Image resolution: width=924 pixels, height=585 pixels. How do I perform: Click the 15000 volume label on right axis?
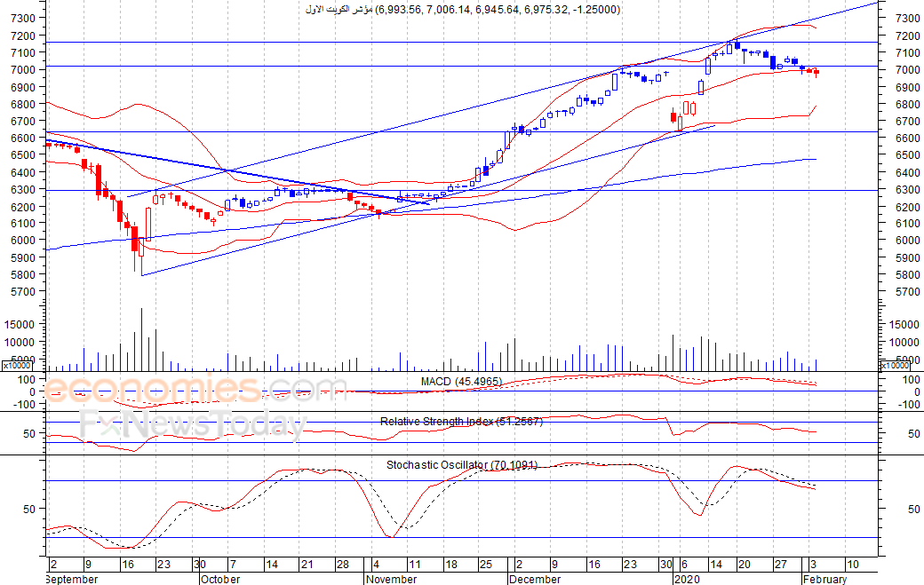[x=904, y=324]
